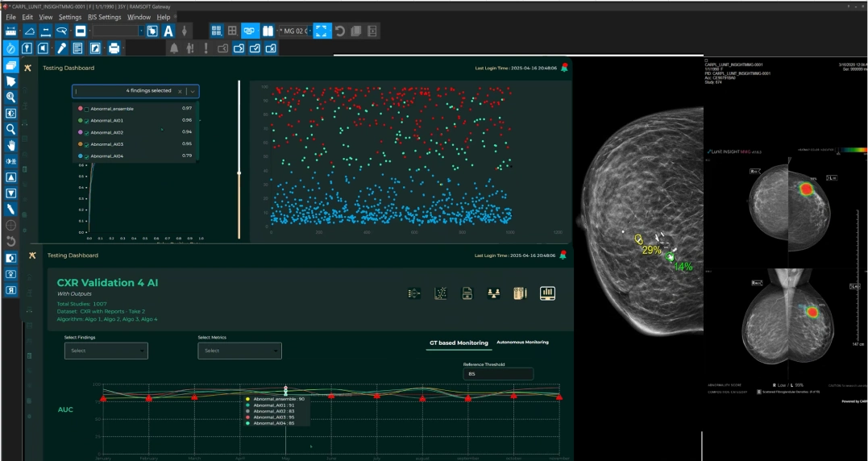The height and width of the screenshot is (461, 868).
Task: Open the View menu
Action: [46, 17]
